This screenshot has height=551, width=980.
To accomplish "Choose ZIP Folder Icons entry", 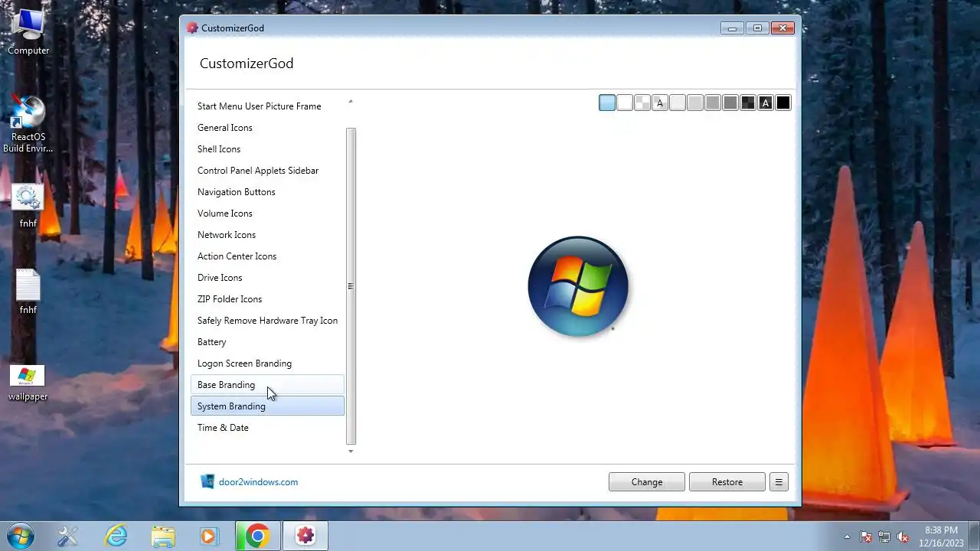I will [267, 299].
